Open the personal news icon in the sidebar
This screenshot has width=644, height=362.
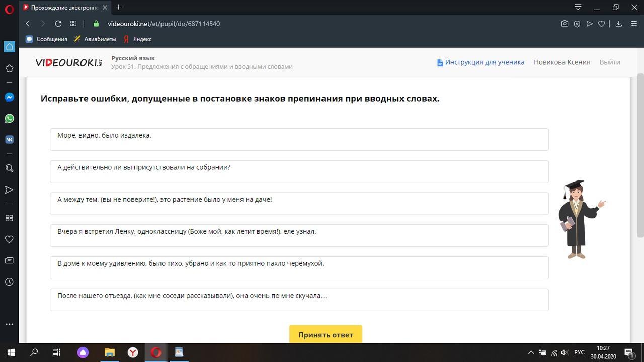tap(9, 260)
